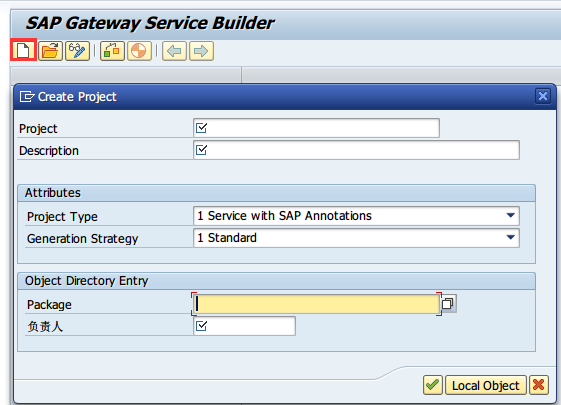Go forward with the right arrow icon
The width and height of the screenshot is (561, 405).
[201, 51]
